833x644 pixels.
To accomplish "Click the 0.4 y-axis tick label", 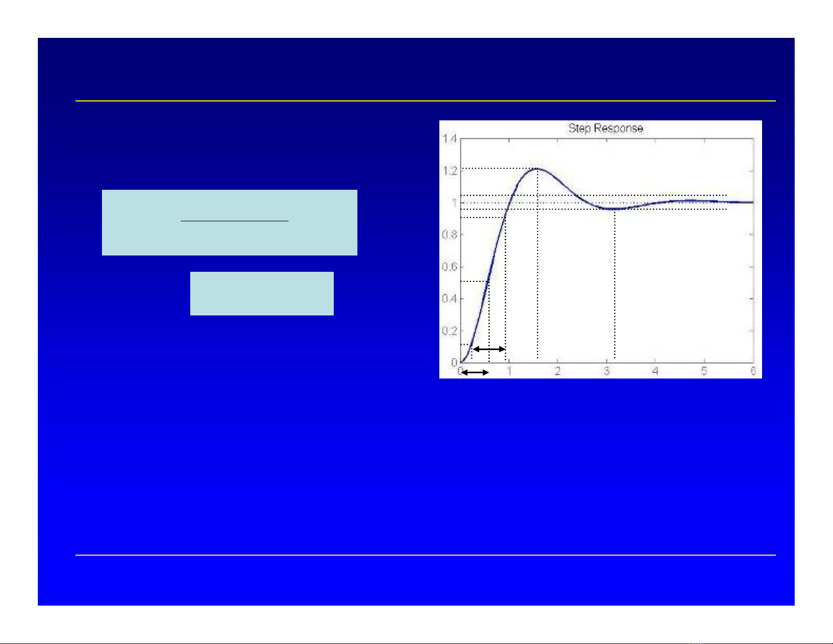I will (x=449, y=299).
